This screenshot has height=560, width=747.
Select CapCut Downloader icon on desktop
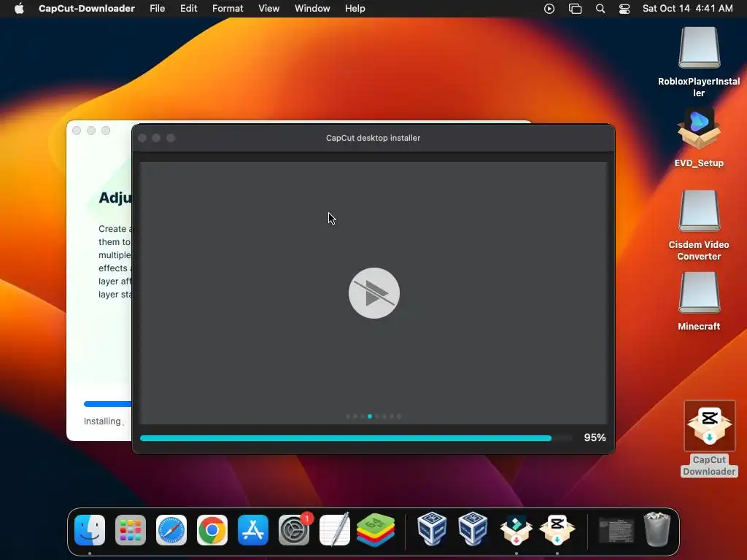(709, 426)
